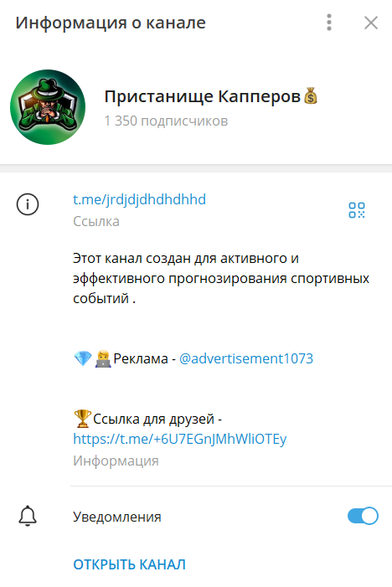Toggle the Уведомления switch off
The height and width of the screenshot is (587, 392).
coord(363,516)
